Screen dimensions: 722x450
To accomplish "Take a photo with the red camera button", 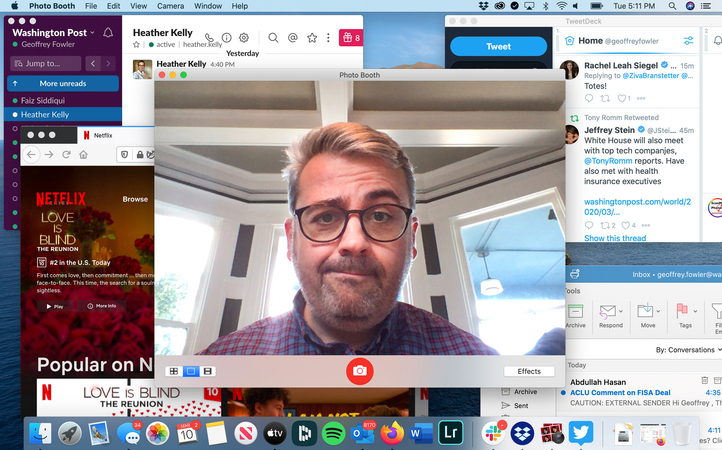I will (360, 371).
